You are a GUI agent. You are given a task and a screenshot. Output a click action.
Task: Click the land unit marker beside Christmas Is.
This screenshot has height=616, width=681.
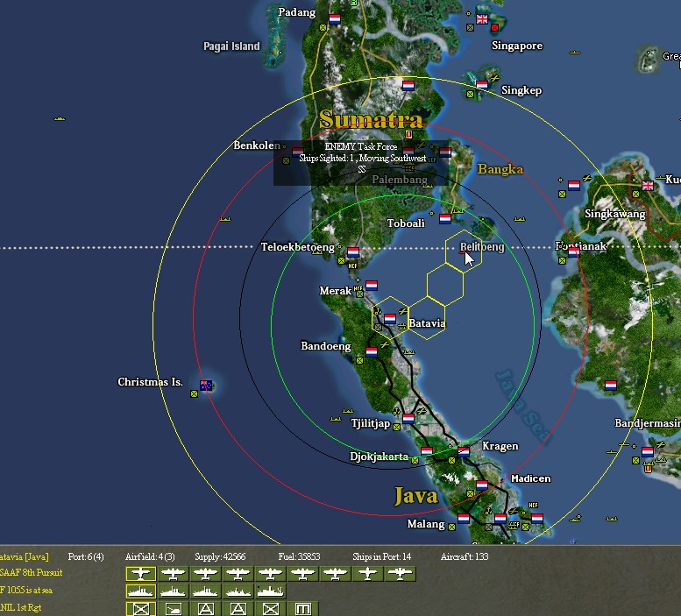tap(195, 393)
